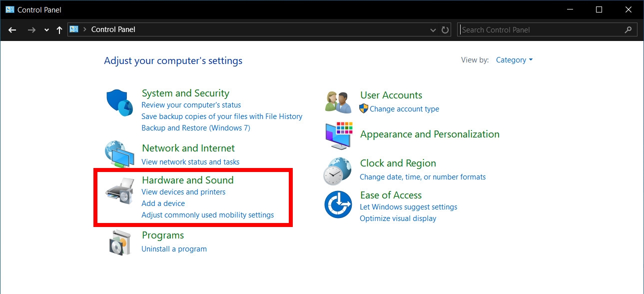Click the Search Control Panel field

click(548, 30)
